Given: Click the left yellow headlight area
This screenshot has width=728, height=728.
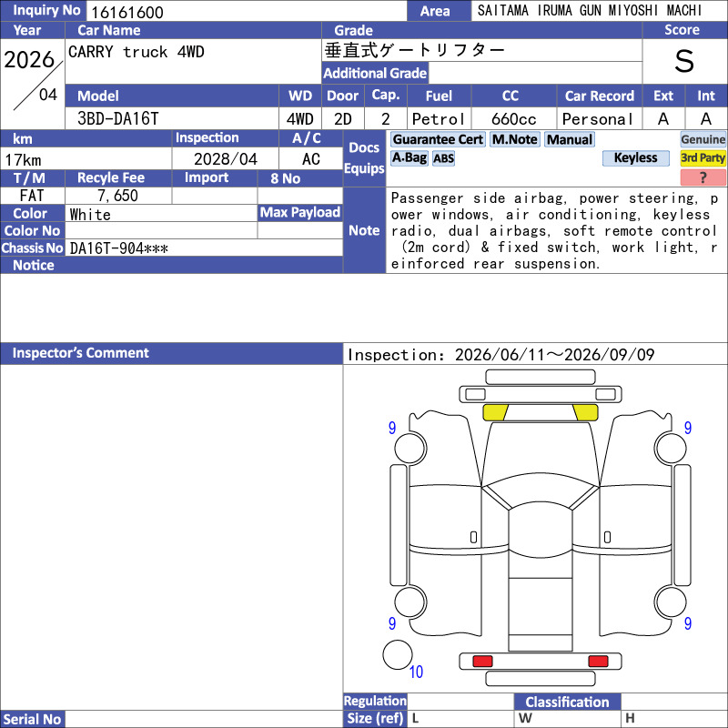Looking at the screenshot, I should pos(495,412).
